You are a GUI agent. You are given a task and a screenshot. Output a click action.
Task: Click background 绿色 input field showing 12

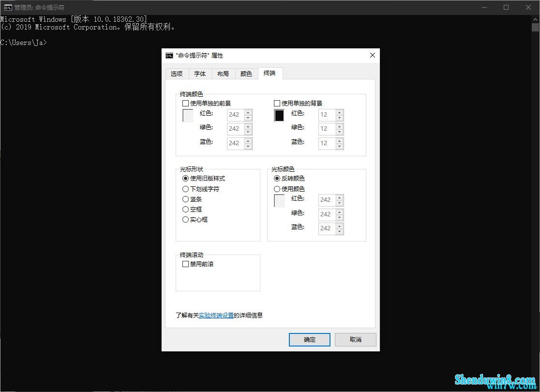click(x=327, y=129)
